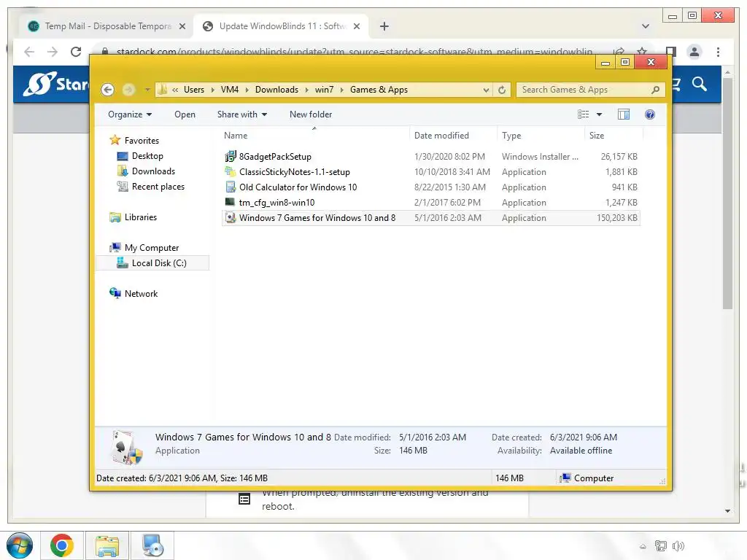Open Network in the navigation pane

[x=141, y=294]
